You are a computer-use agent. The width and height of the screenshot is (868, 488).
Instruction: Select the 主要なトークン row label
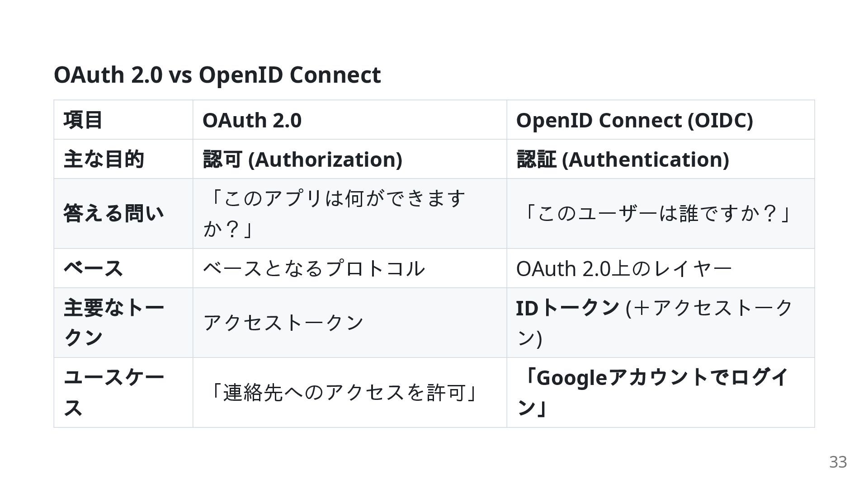click(x=113, y=323)
